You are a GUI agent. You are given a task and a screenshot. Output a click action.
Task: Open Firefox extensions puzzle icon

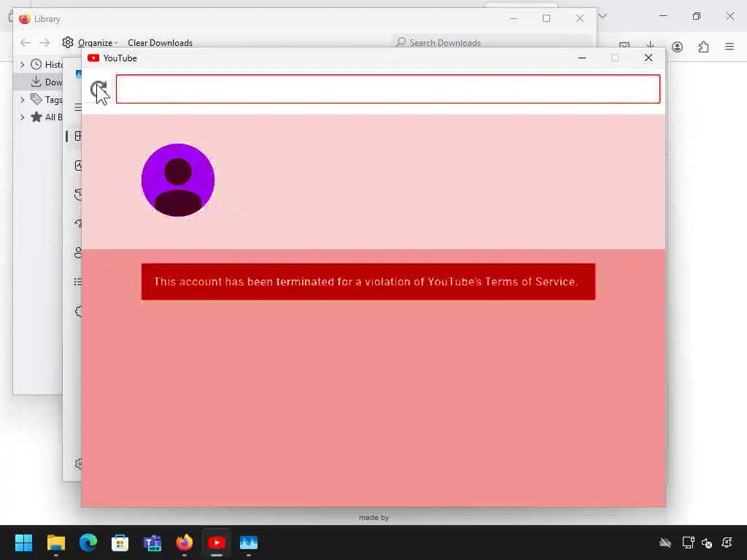click(703, 47)
